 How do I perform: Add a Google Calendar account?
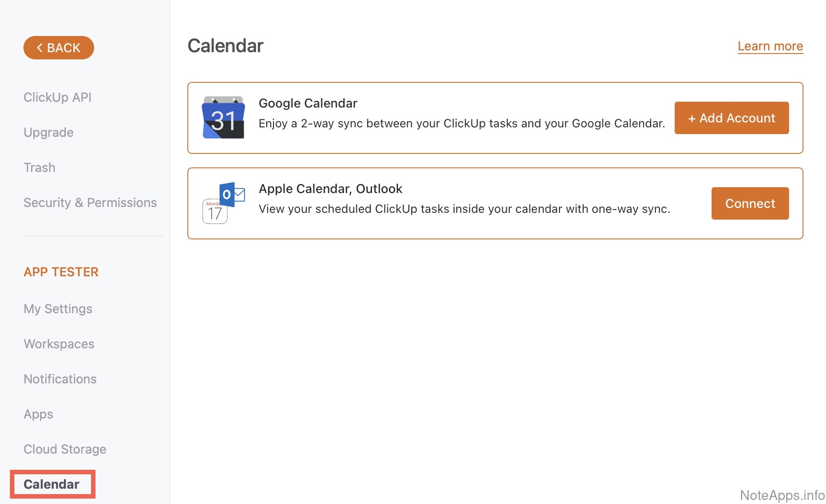pyautogui.click(x=731, y=118)
